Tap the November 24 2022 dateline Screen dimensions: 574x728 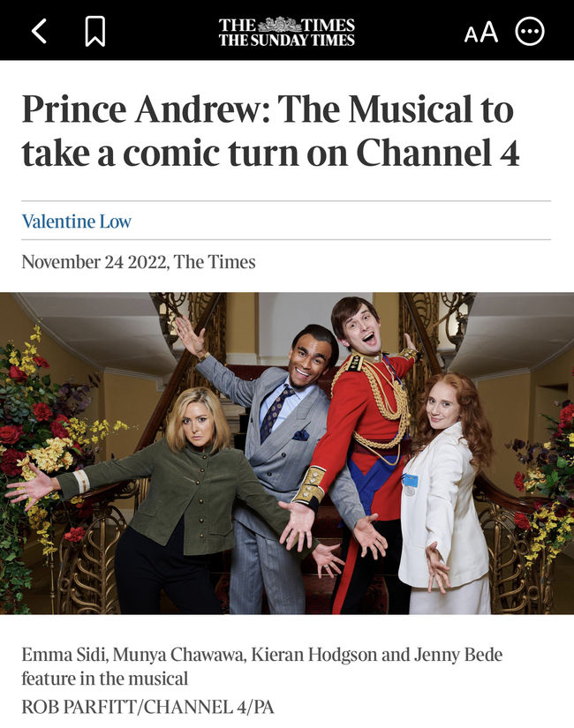coord(139,262)
